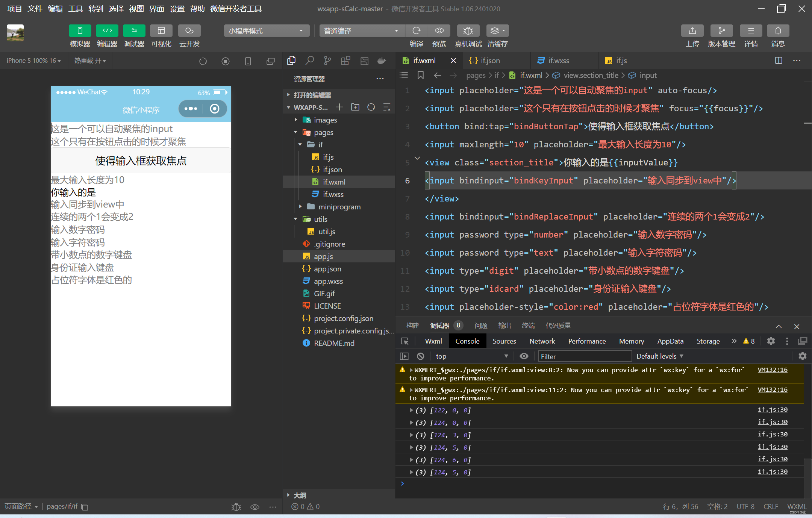Refresh the simulator
Image resolution: width=812 pixels, height=518 pixels.
point(203,61)
